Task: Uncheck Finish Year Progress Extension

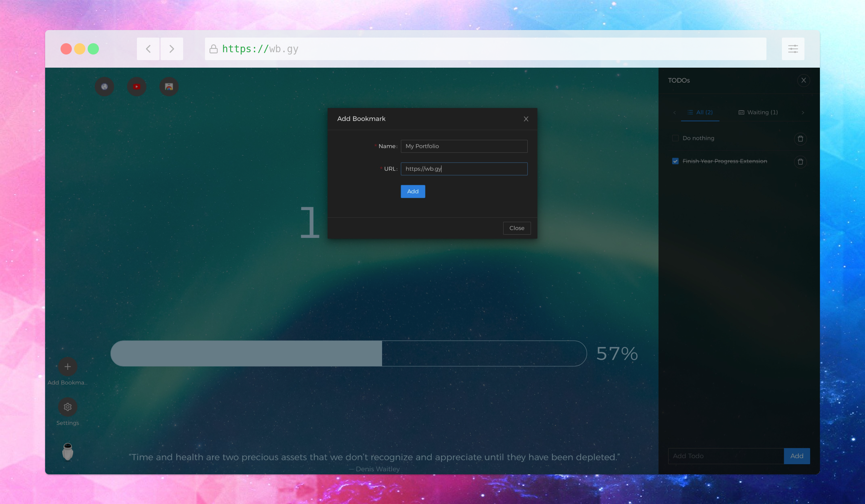Action: pos(675,161)
